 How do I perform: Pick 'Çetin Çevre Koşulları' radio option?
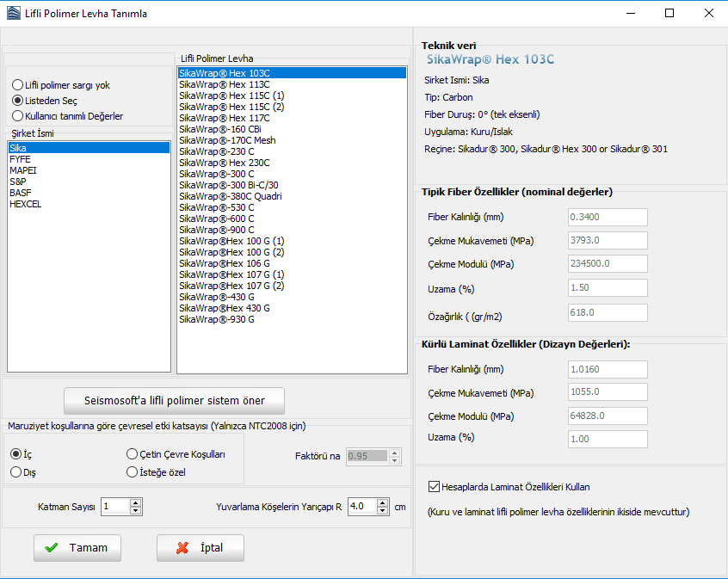133,454
